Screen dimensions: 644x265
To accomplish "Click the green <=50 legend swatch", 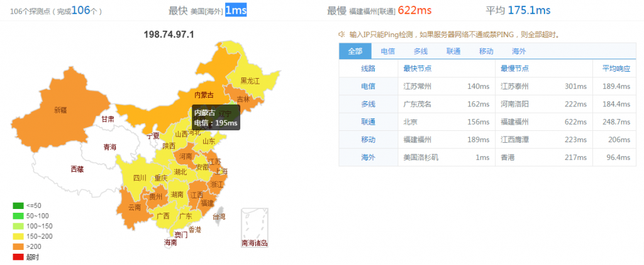I will [x=18, y=205].
